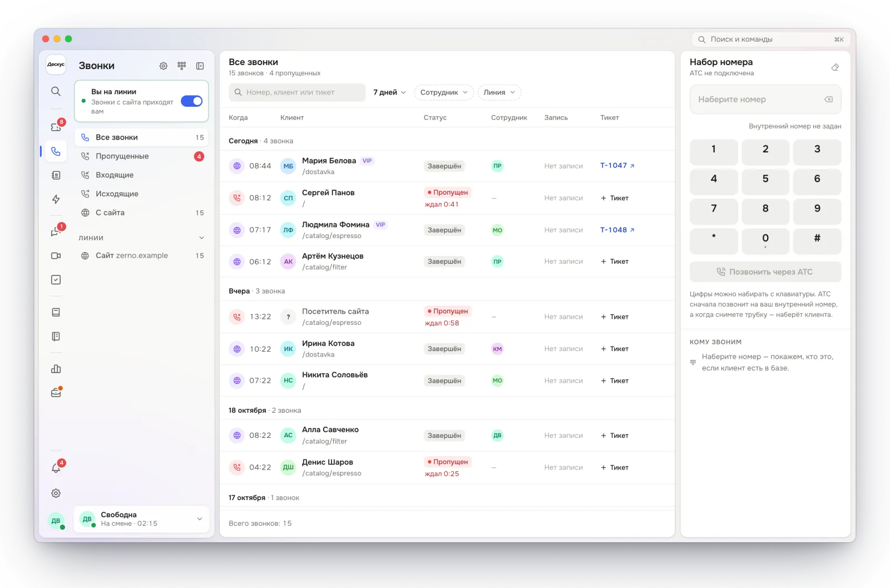Open the briefcase icon with orange dot
This screenshot has width=890, height=588.
[x=56, y=393]
